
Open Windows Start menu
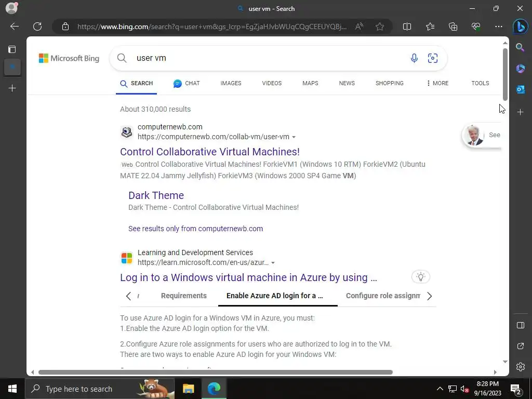tap(12, 389)
